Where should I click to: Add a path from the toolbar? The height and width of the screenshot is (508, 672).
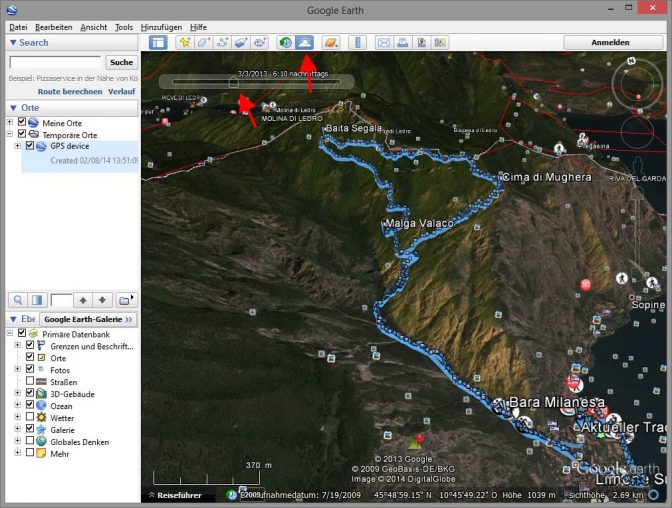[x=222, y=42]
